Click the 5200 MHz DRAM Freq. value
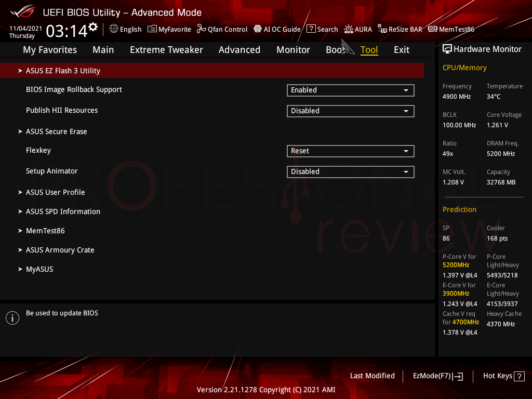Viewport: 532px width, 399px height. click(501, 153)
